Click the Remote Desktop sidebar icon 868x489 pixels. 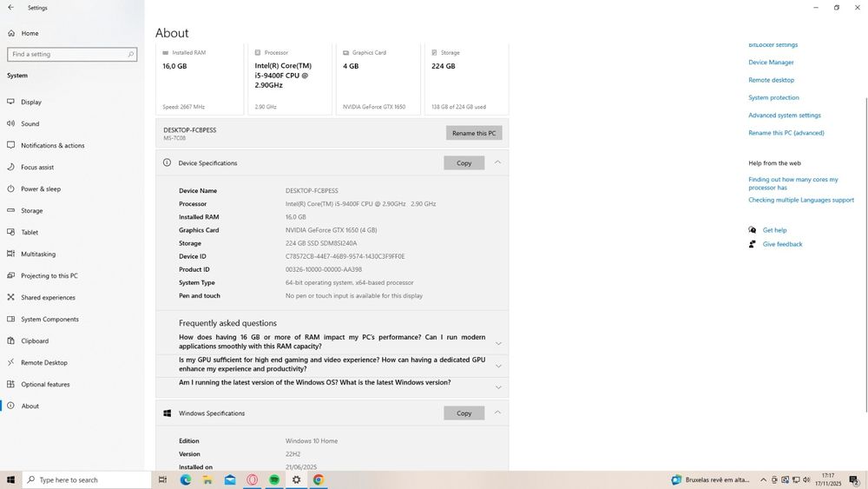tap(10, 362)
